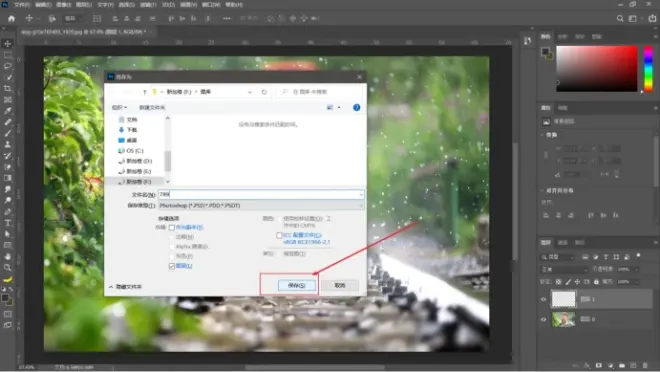
Task: Open the Photoshop file format dropdown
Action: coord(261,205)
